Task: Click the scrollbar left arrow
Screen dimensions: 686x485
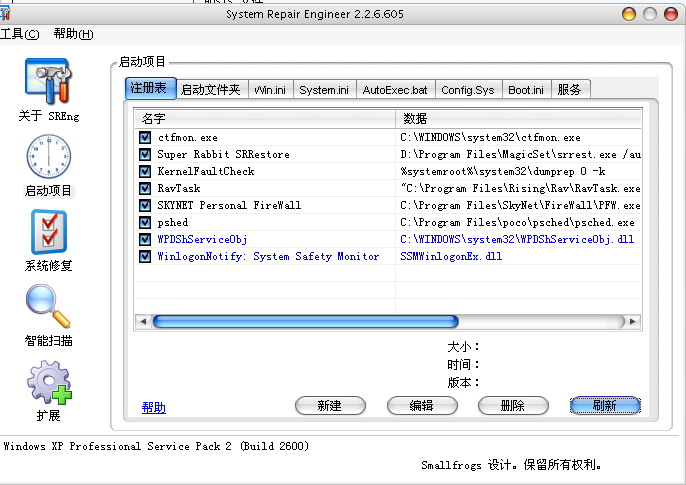Action: (143, 321)
